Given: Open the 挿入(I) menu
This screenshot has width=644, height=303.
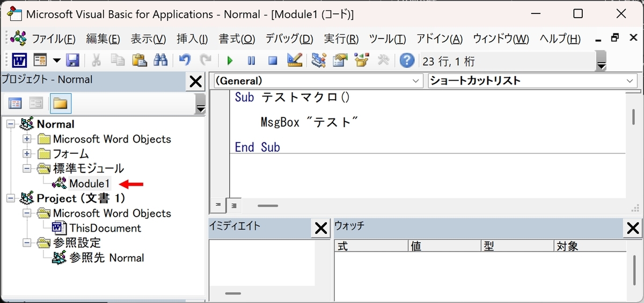Looking at the screenshot, I should pyautogui.click(x=192, y=39).
